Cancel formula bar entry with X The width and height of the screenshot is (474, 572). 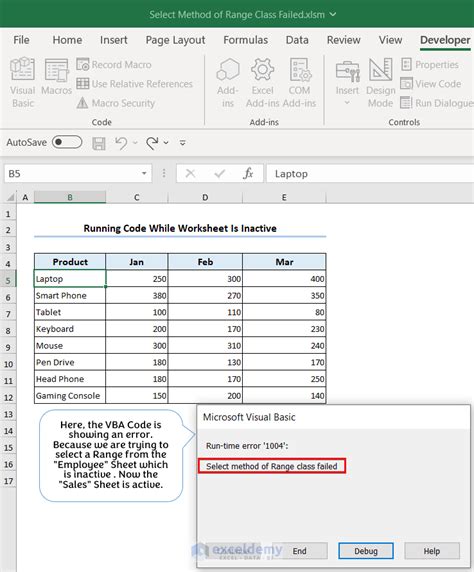[x=190, y=173]
